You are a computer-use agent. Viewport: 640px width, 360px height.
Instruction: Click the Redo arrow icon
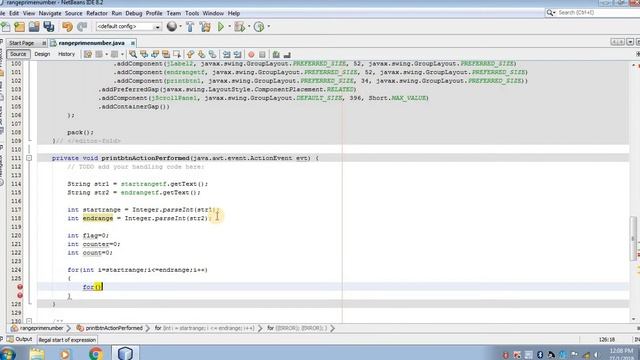[x=82, y=27]
